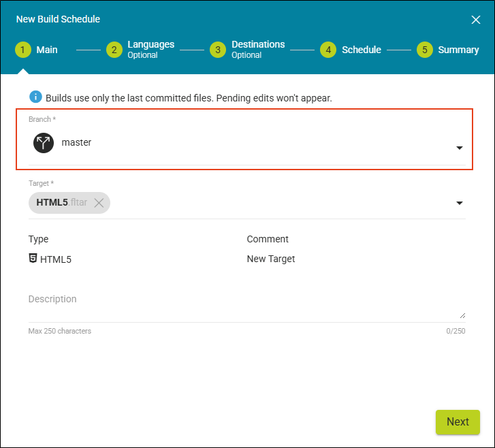Image resolution: width=495 pixels, height=448 pixels.
Task: Remove the HTML5.fltar target chip
Action: pos(99,203)
